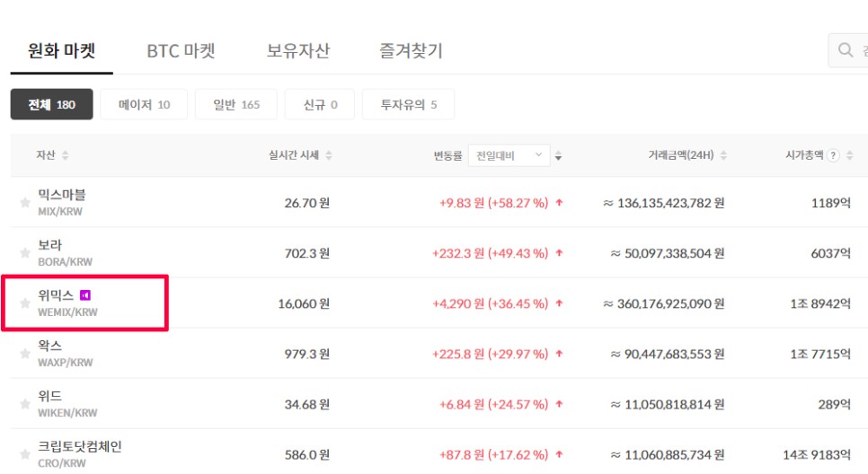
Task: Click the BORA/KRW ticker label
Action: [65, 261]
